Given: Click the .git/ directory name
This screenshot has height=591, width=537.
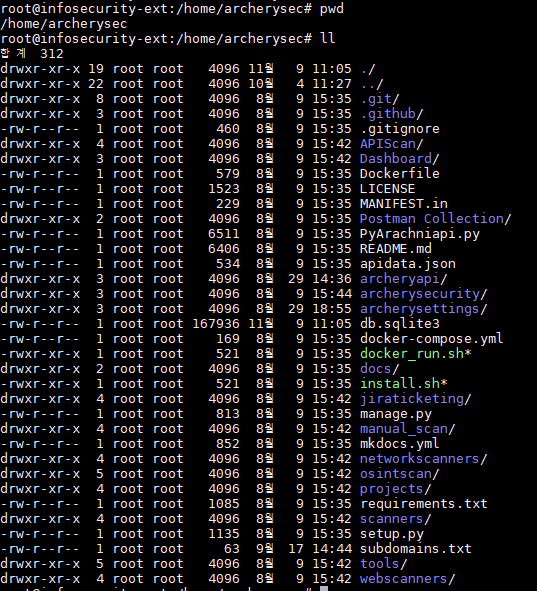Looking at the screenshot, I should [379, 99].
